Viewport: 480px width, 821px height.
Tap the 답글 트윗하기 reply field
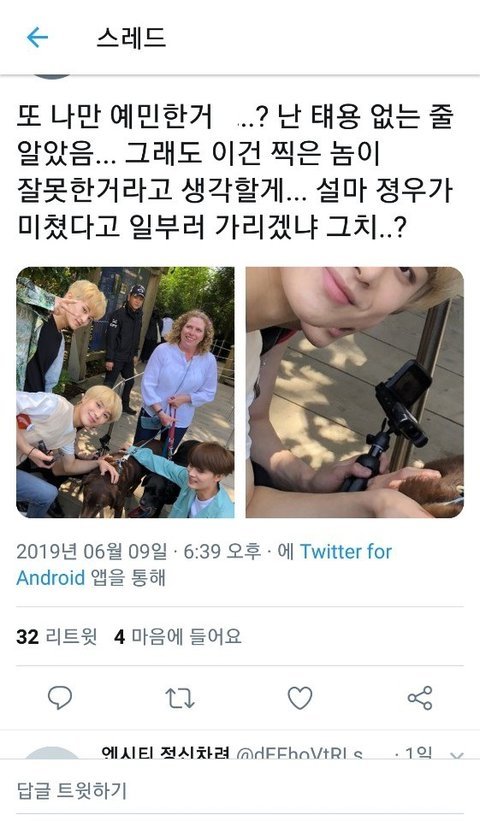(240, 790)
